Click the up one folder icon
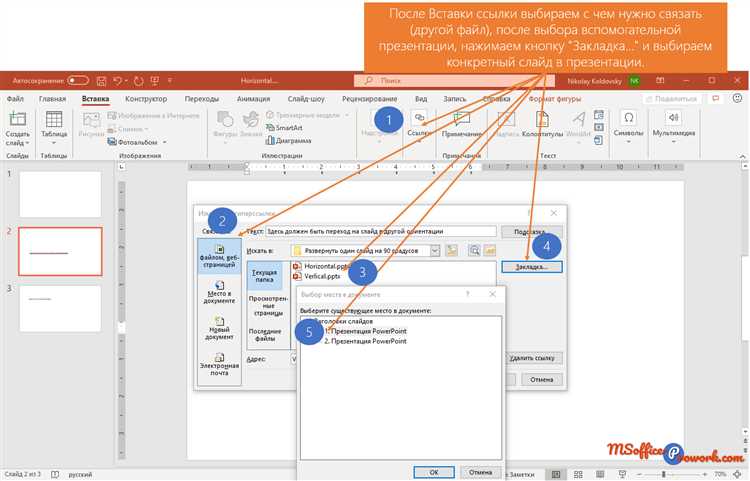The image size is (750, 481). (451, 251)
